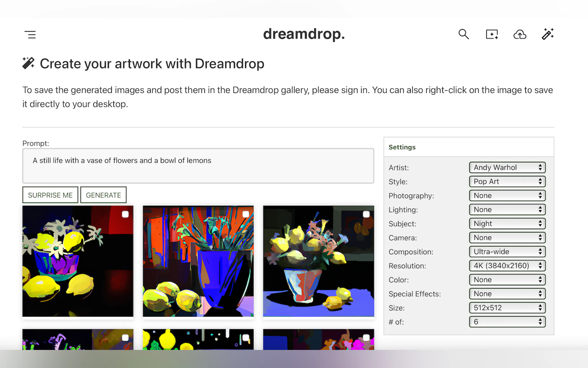Open the Size 512x512 dropdown
Image resolution: width=588 pixels, height=368 pixels.
507,308
